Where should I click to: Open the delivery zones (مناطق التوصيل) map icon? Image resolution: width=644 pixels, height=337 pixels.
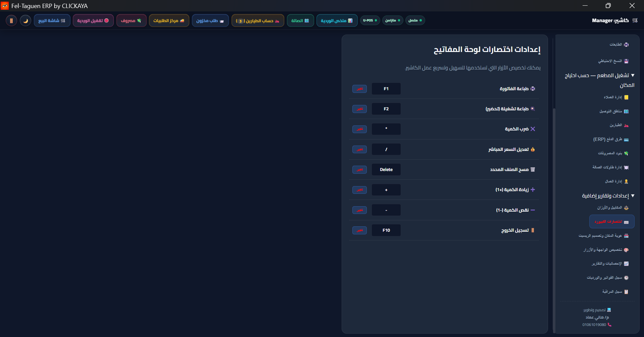pos(626,111)
